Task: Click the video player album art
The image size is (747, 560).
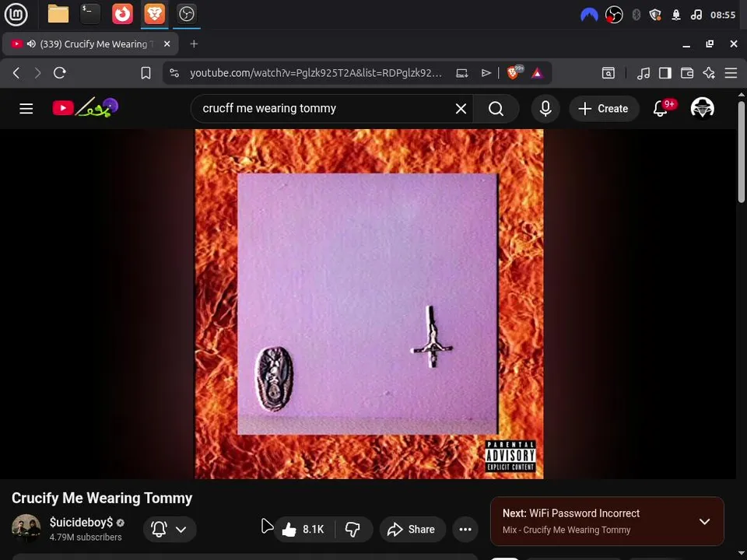Action: coord(369,304)
